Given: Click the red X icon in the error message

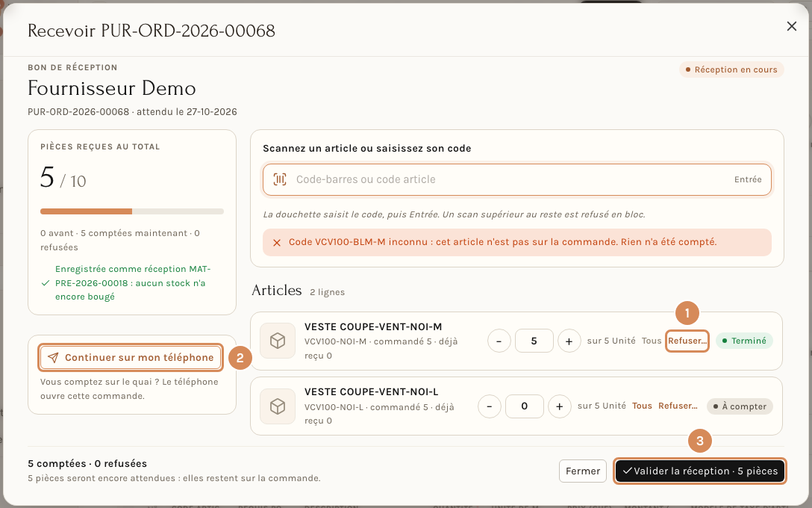Looking at the screenshot, I should pyautogui.click(x=277, y=243).
